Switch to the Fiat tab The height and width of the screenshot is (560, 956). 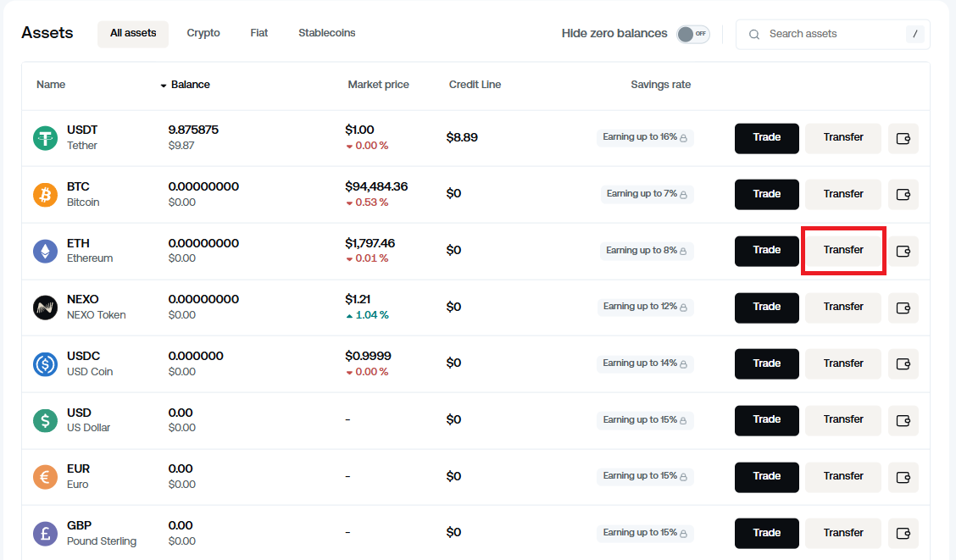(x=259, y=33)
